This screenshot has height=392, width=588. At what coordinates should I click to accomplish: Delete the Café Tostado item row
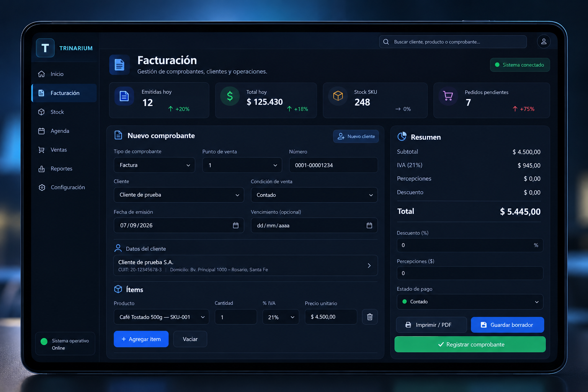[x=370, y=317]
